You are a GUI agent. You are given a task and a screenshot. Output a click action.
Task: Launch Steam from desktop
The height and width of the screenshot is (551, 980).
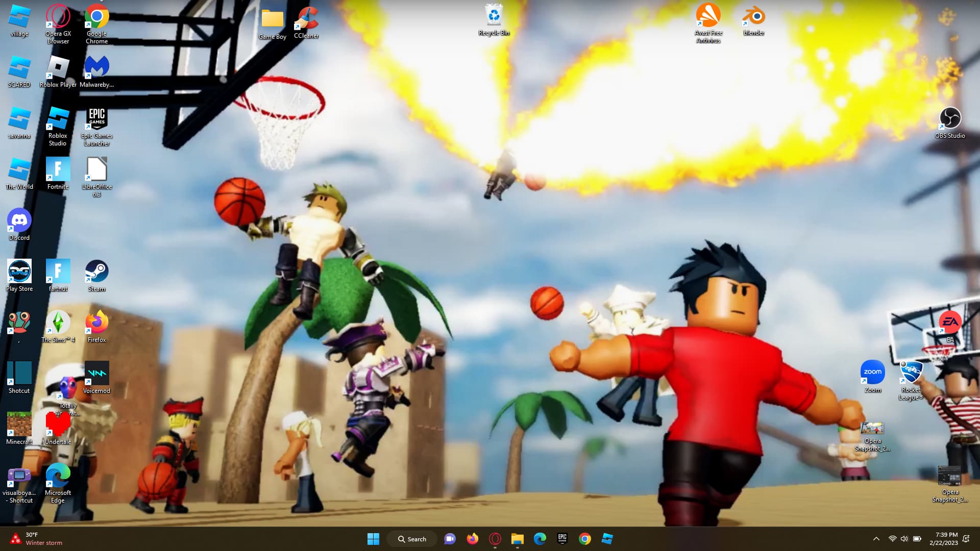(96, 276)
